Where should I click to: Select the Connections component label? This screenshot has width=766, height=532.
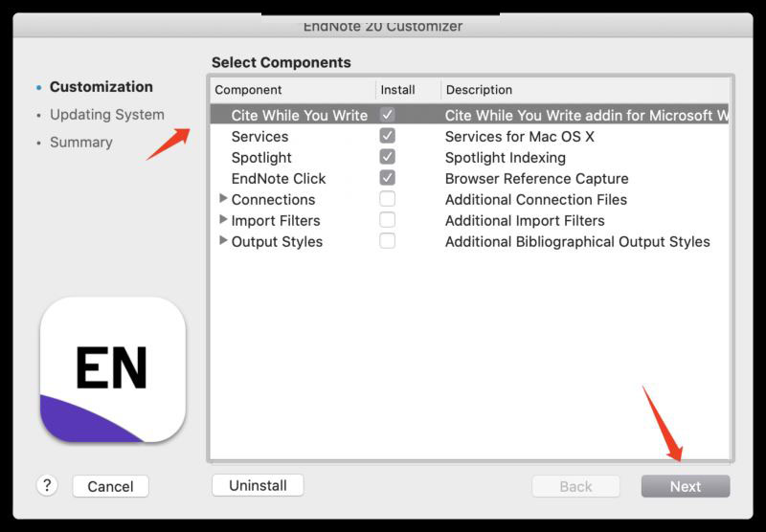click(x=273, y=200)
